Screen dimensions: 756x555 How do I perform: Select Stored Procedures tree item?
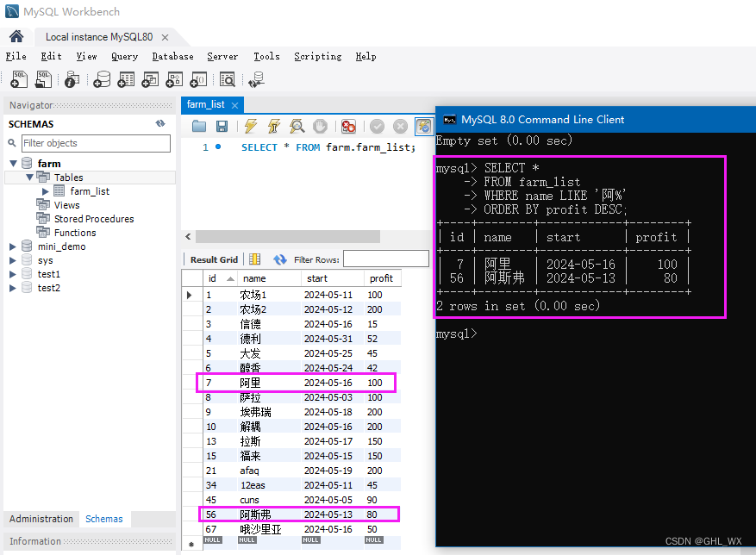click(94, 219)
